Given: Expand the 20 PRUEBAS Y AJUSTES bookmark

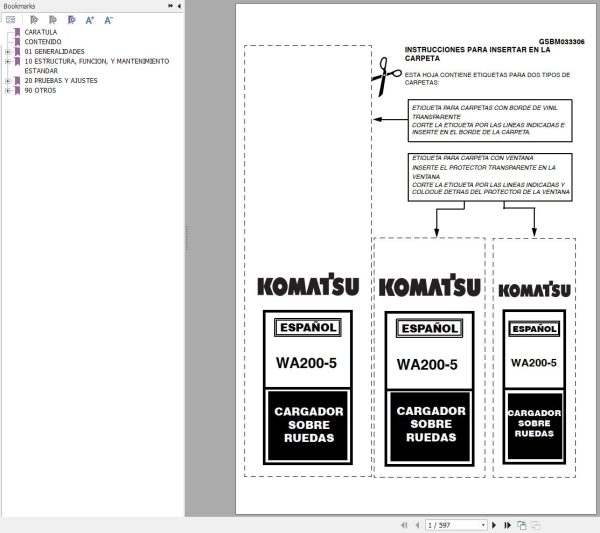Looking at the screenshot, I should 8,81.
